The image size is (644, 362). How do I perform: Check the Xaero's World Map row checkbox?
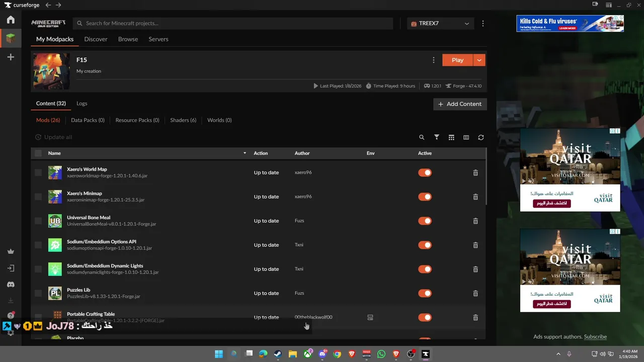pos(38,172)
